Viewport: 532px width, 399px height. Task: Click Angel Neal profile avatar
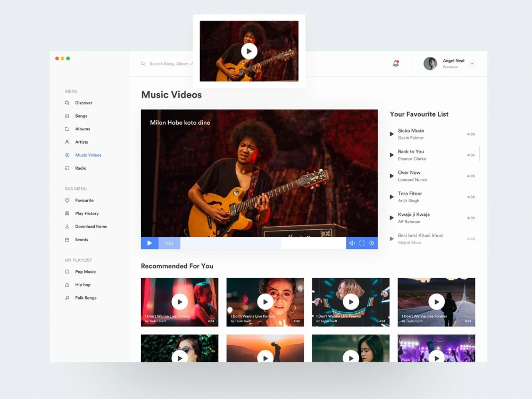click(430, 63)
